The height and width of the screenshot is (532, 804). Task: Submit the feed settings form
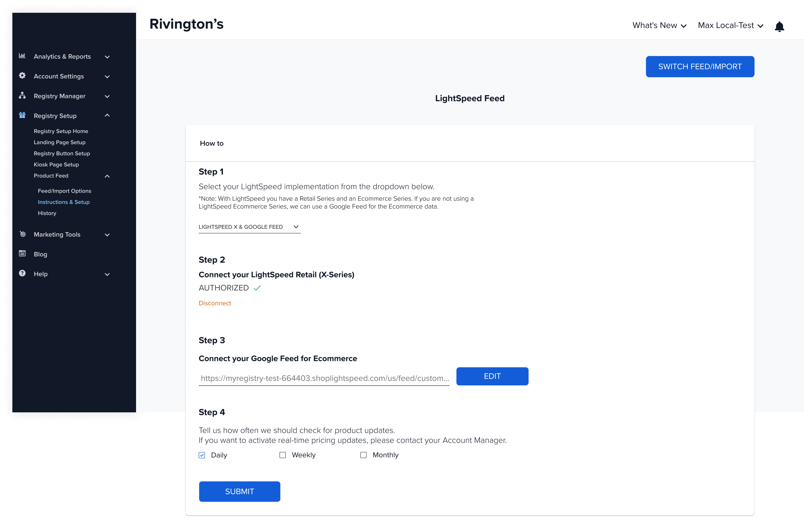pos(239,491)
